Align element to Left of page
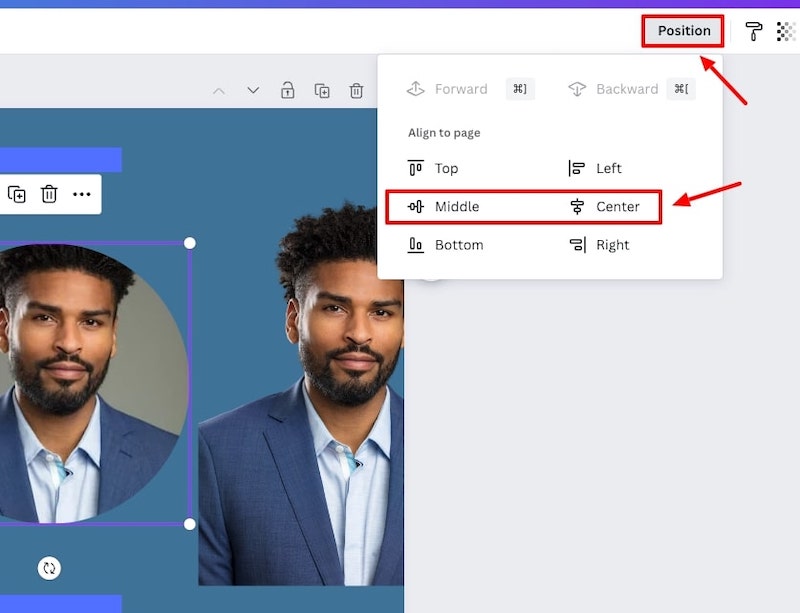 [595, 168]
